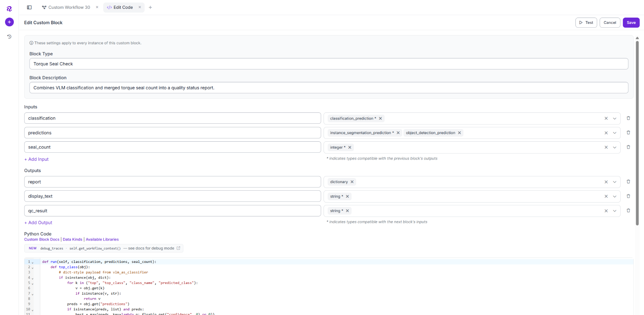The width and height of the screenshot is (644, 315).
Task: Collapse code fold arrow on line 1
Action: coord(32,262)
